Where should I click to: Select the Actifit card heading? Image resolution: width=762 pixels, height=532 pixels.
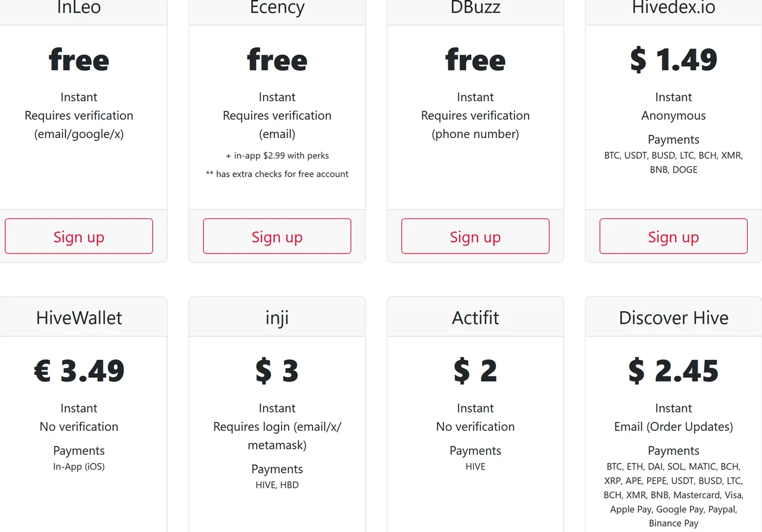[475, 318]
